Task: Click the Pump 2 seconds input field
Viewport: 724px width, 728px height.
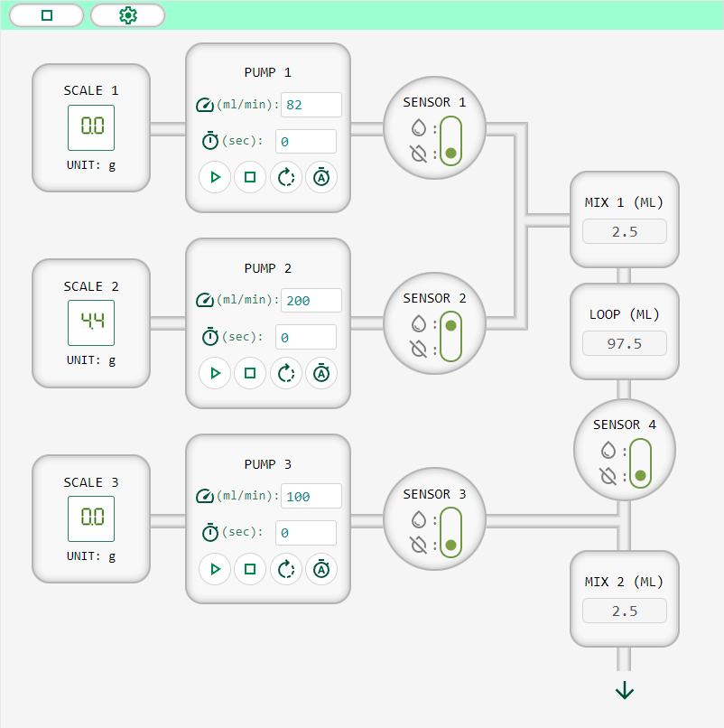Action: (306, 337)
